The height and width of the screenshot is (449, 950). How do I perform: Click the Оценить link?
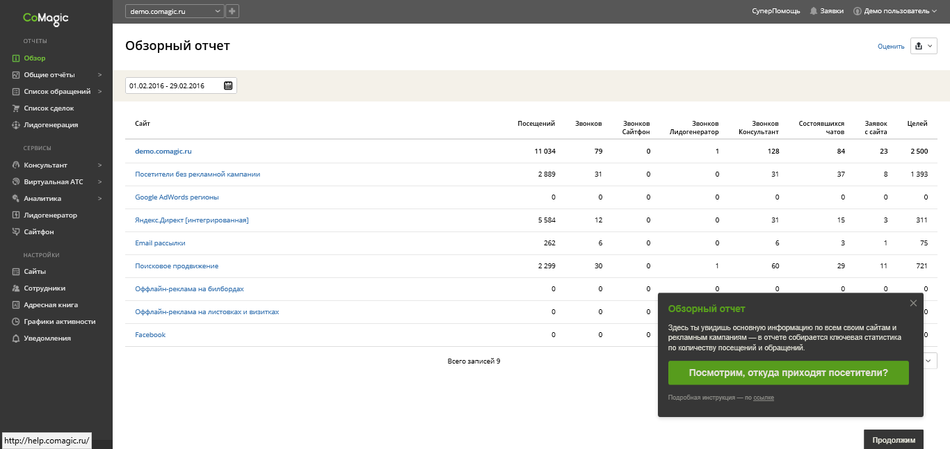pyautogui.click(x=890, y=47)
